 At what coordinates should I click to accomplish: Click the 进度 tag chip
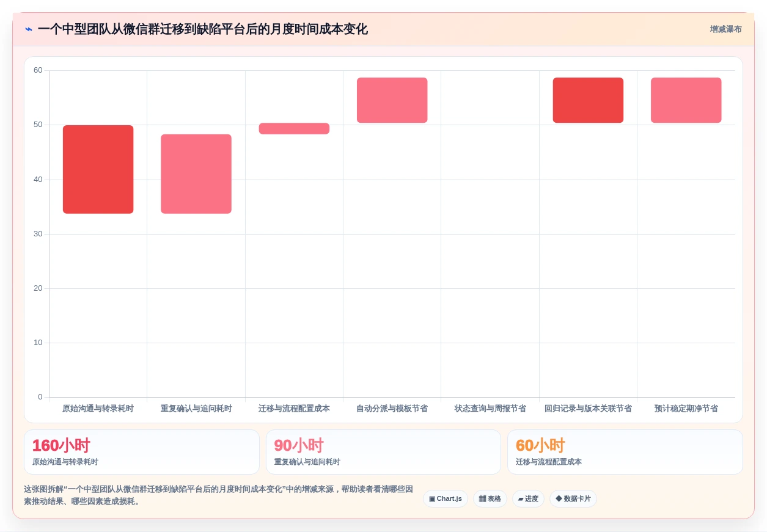[528, 499]
